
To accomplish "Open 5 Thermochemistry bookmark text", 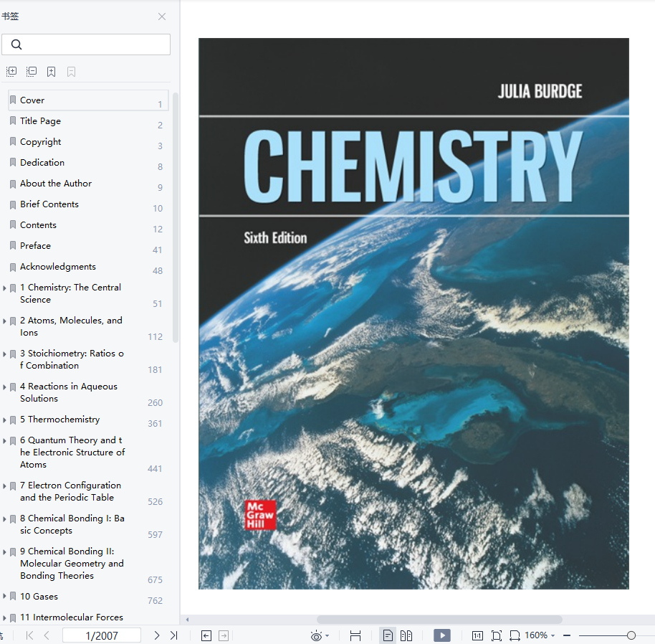I will [x=59, y=420].
